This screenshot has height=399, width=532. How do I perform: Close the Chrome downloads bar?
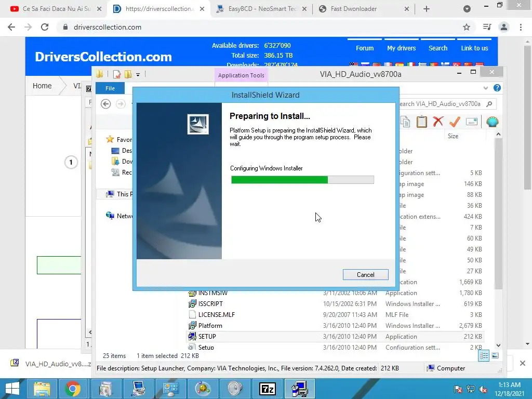523,363
